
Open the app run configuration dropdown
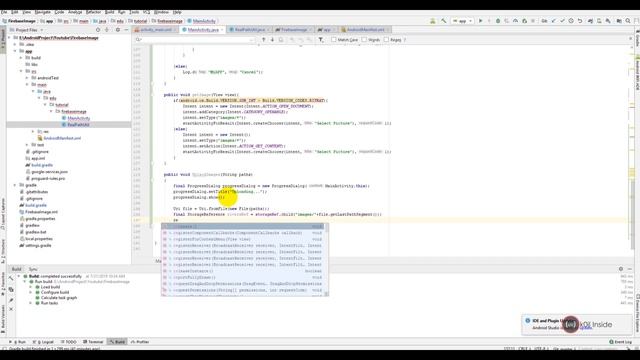coord(462,21)
